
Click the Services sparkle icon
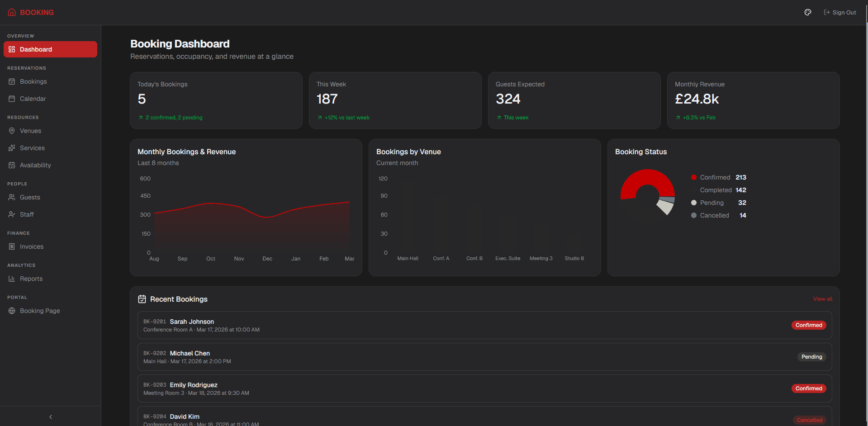click(12, 148)
